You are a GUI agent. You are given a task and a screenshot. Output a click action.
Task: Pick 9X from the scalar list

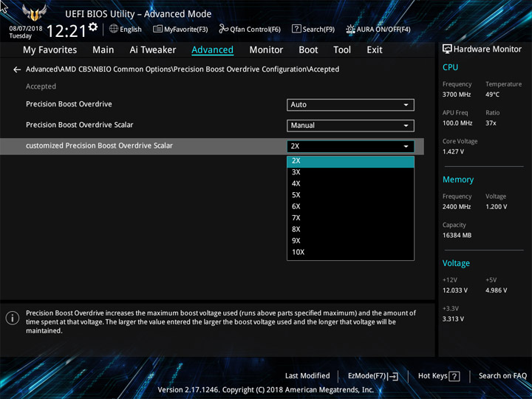350,241
